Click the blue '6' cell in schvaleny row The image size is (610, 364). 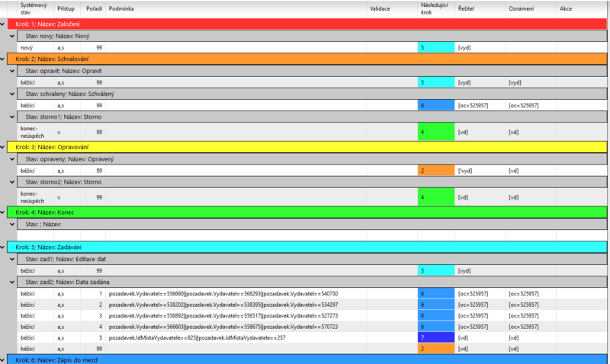(x=436, y=105)
